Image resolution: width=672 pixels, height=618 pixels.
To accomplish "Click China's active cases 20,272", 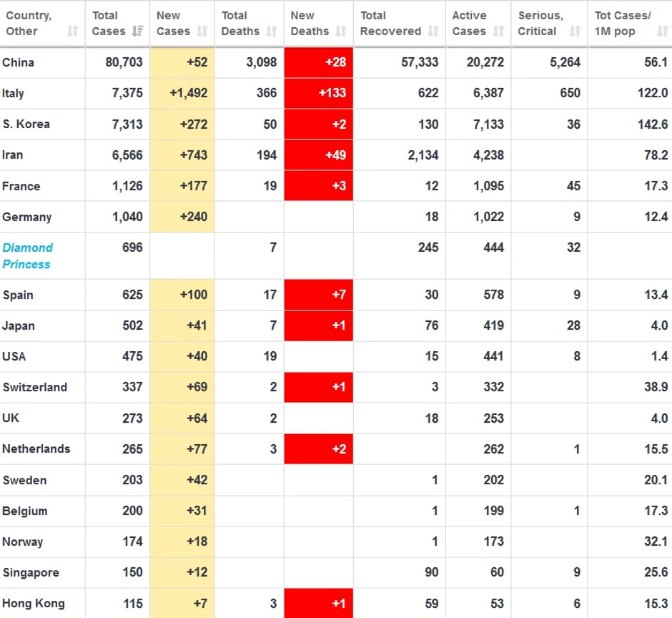I will pos(485,62).
